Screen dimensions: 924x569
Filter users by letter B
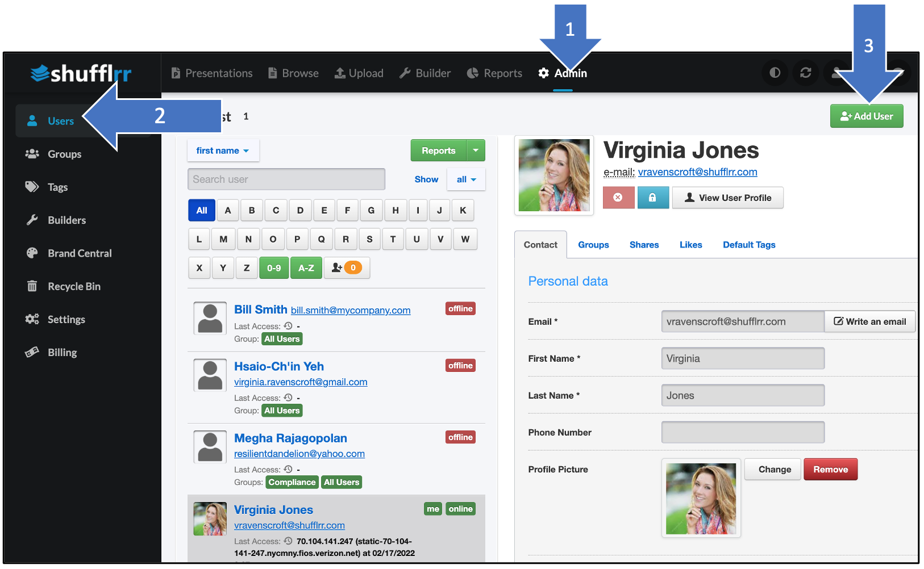(252, 210)
